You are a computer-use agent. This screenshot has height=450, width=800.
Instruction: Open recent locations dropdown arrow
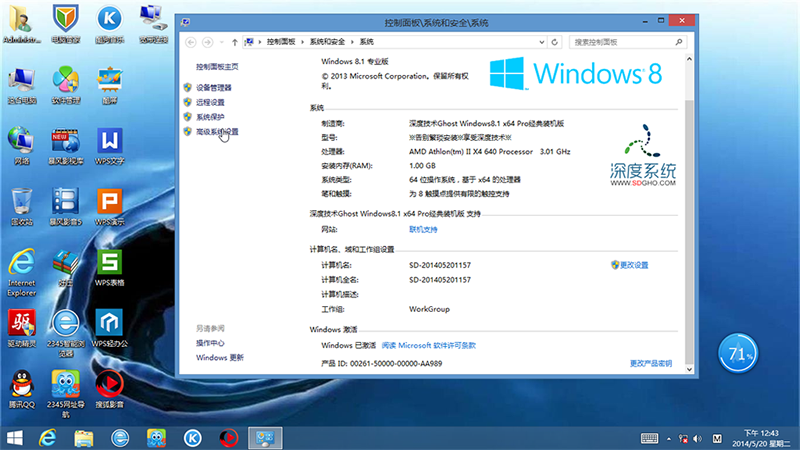221,42
